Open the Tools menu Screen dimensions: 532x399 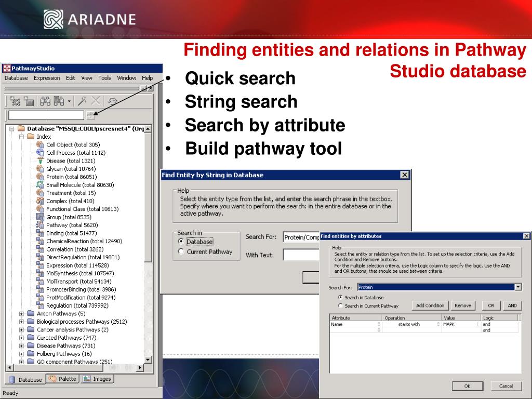(104, 78)
